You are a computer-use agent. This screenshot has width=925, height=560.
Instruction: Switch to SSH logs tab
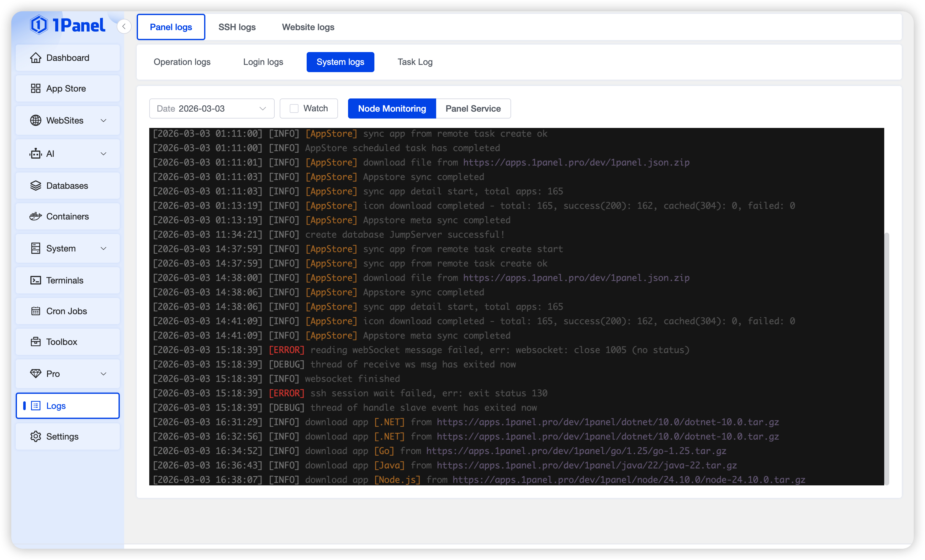click(x=237, y=27)
